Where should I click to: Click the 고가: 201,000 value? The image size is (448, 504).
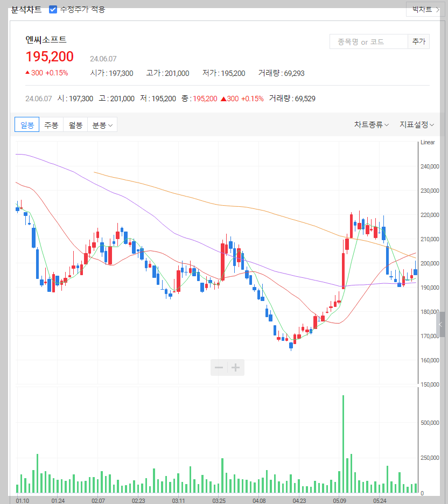167,73
